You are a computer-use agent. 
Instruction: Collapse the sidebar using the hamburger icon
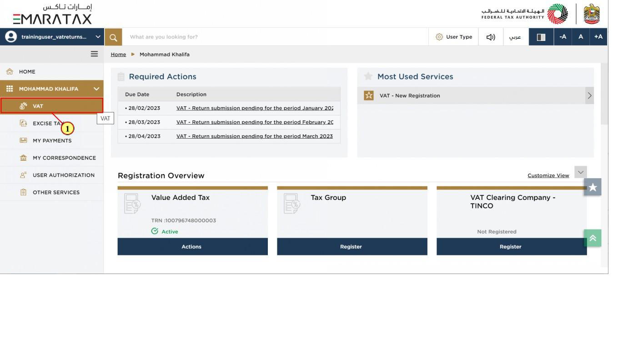(94, 54)
